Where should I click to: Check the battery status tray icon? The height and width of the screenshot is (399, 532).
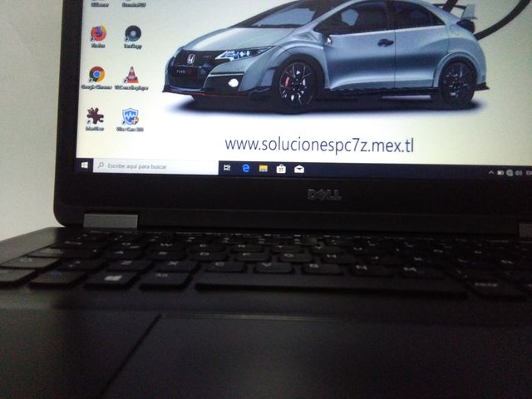pyautogui.click(x=500, y=173)
